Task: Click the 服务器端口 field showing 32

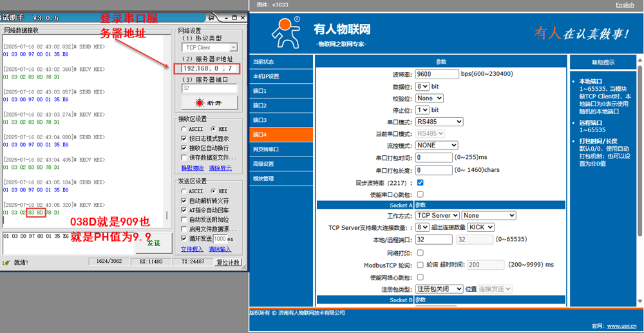Action: [209, 88]
